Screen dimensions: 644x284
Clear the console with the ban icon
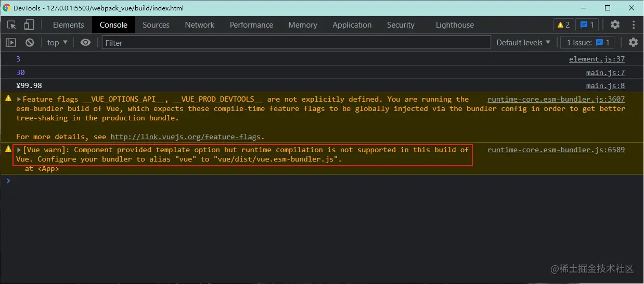click(x=30, y=43)
